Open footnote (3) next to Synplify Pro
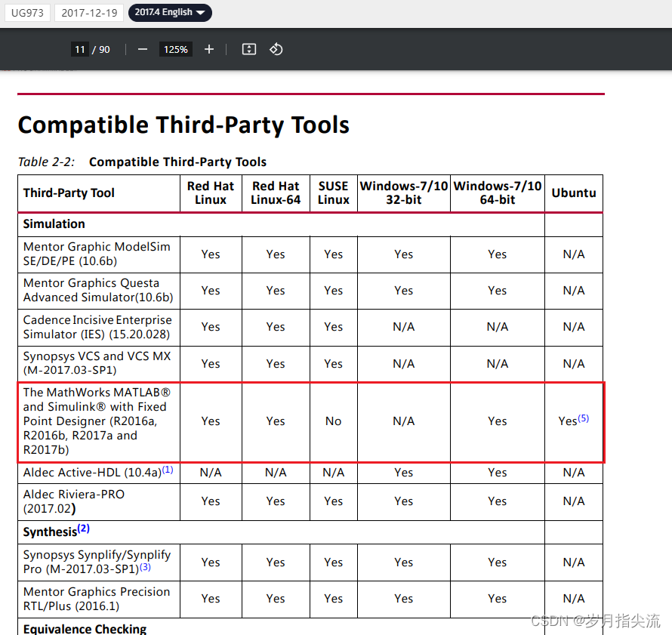 (145, 567)
